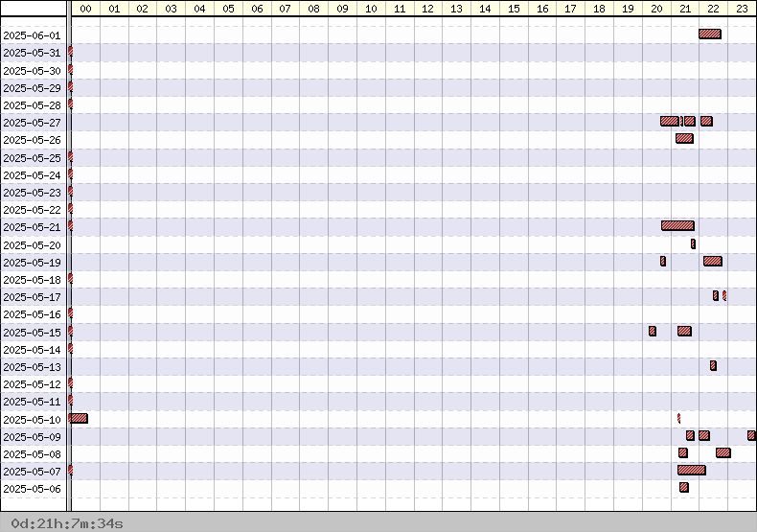The width and height of the screenshot is (757, 532).
Task: Click the hour 18 column header
Action: tap(599, 9)
